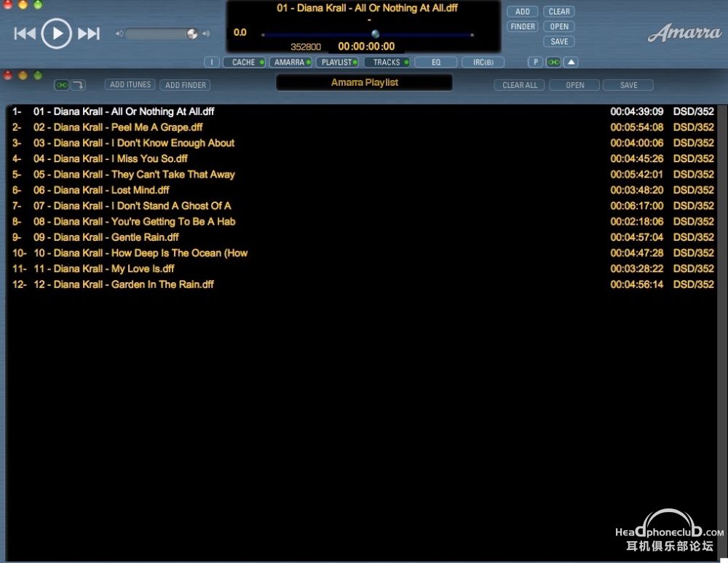Click the now-playing track title display
The image size is (728, 563).
[x=367, y=8]
